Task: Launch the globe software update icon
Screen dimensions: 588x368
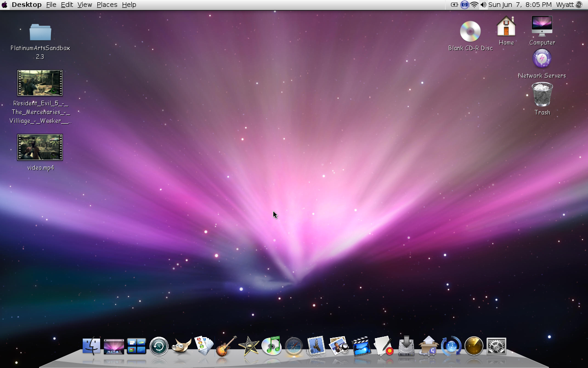Action: [451, 346]
